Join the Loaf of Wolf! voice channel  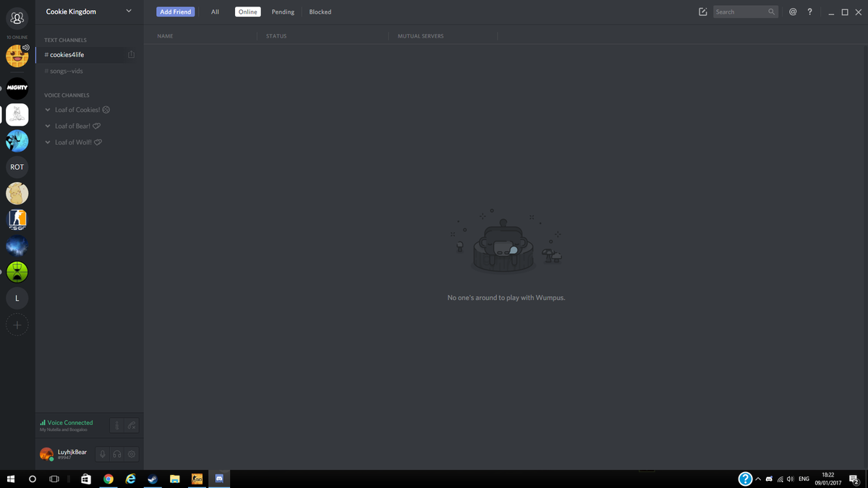tap(78, 142)
